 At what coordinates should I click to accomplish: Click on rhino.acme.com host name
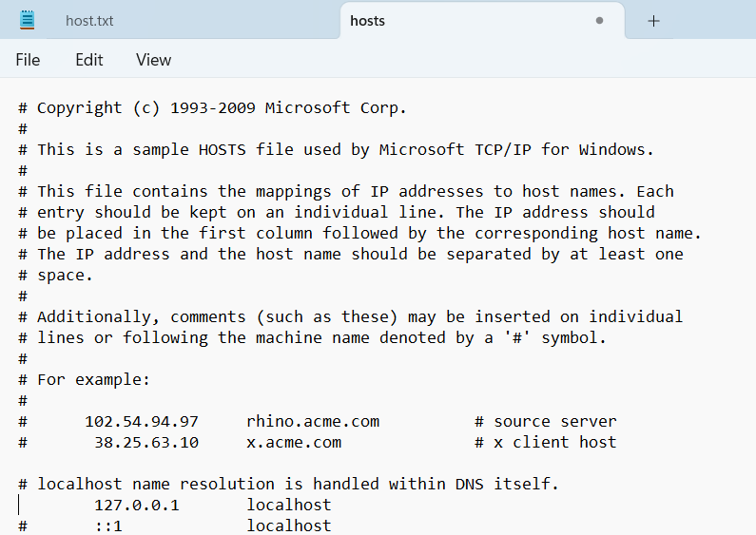(313, 422)
